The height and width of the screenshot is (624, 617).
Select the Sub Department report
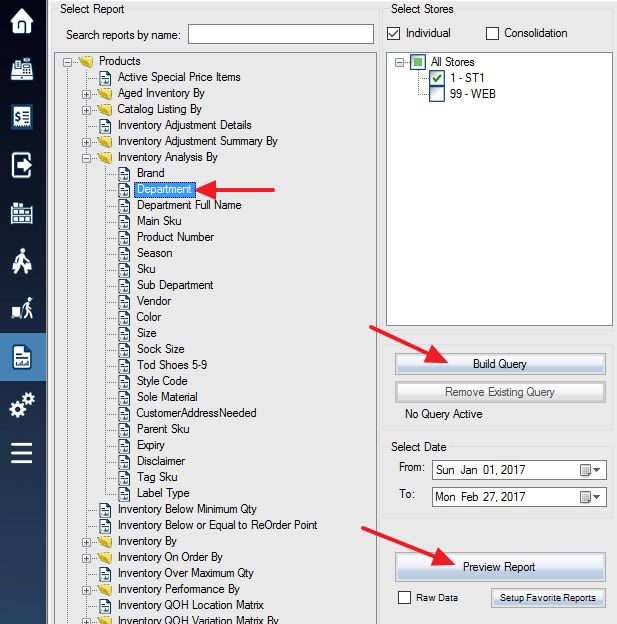175,285
